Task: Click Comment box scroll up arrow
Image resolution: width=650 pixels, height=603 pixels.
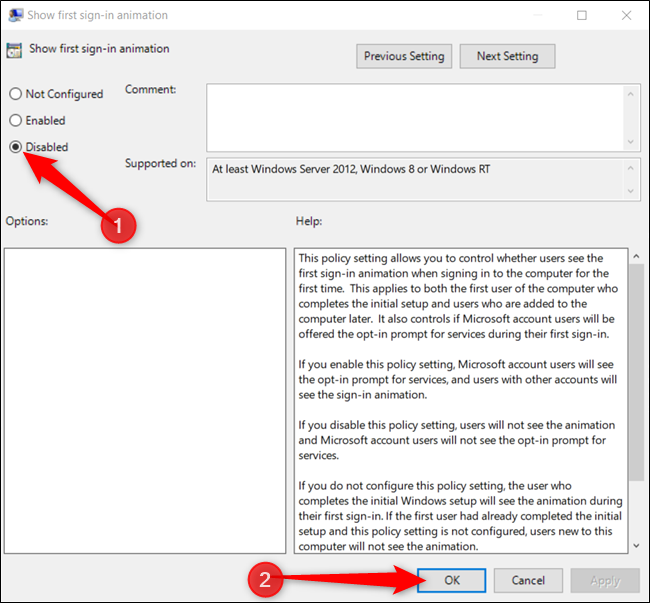Action: [631, 94]
